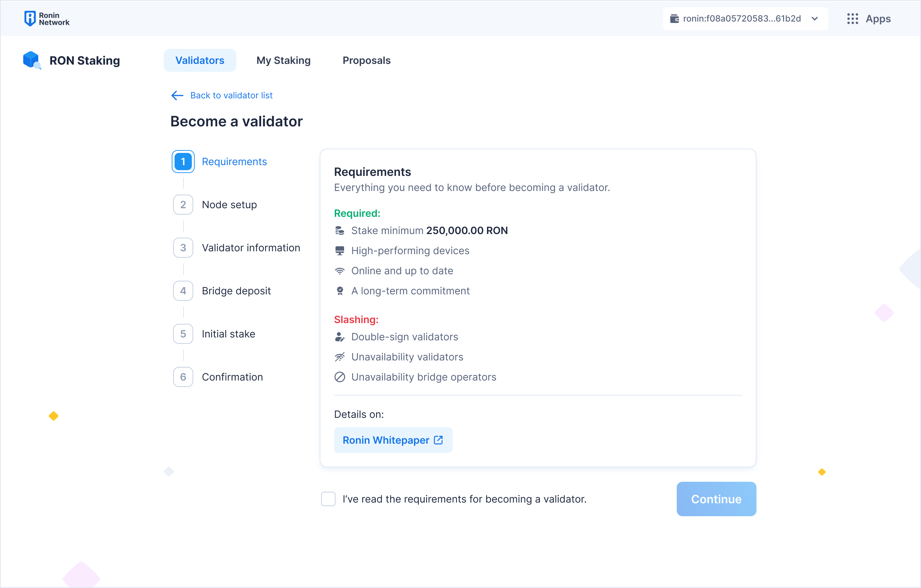Click the RON Staking cube icon
The height and width of the screenshot is (588, 921).
point(32,60)
